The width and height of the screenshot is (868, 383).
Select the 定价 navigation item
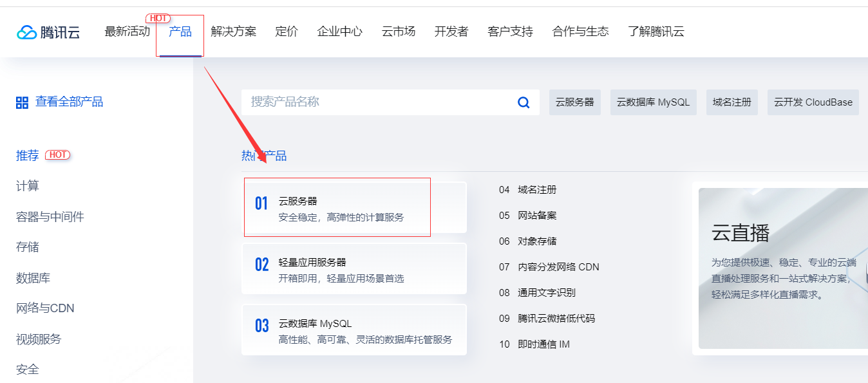(287, 32)
